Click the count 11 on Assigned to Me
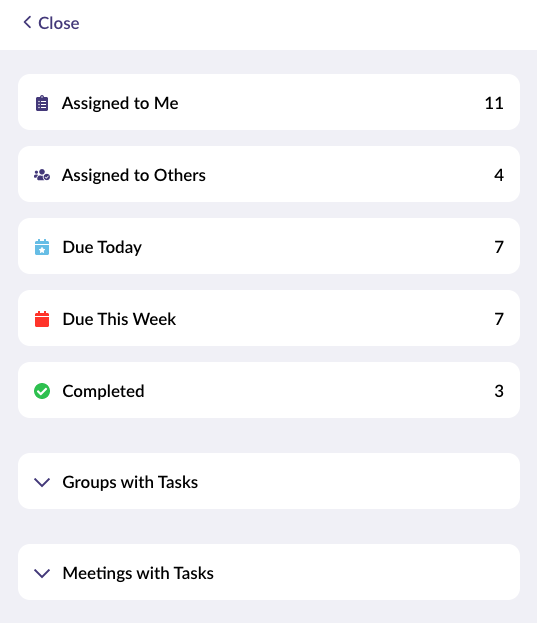Image resolution: width=537 pixels, height=623 pixels. 494,103
